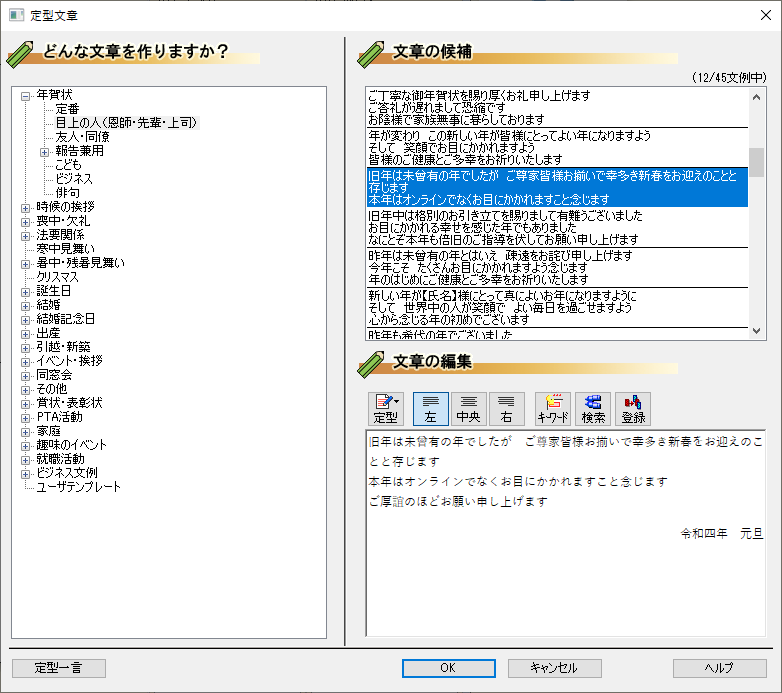Expand the 法要関係 category

[x=25, y=236]
